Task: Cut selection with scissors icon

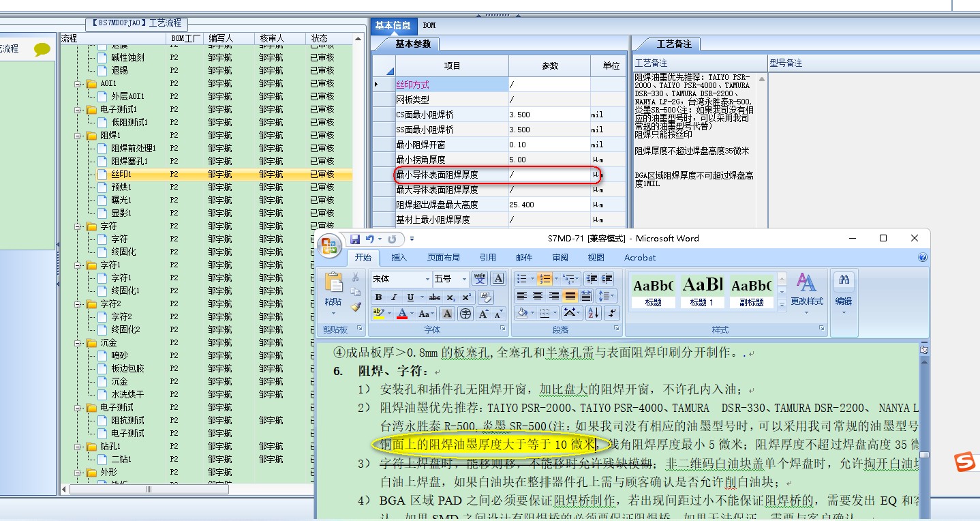Action: (355, 278)
